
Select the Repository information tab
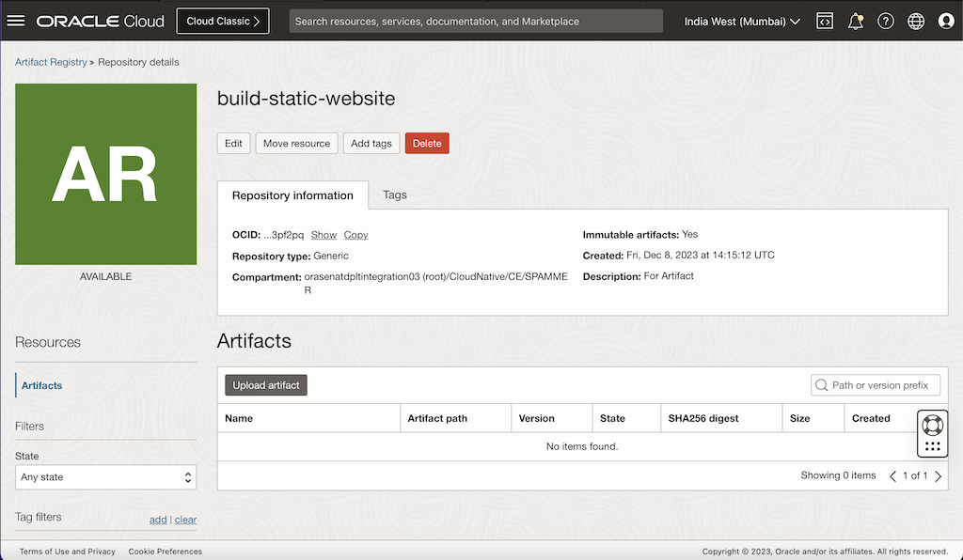coord(292,195)
